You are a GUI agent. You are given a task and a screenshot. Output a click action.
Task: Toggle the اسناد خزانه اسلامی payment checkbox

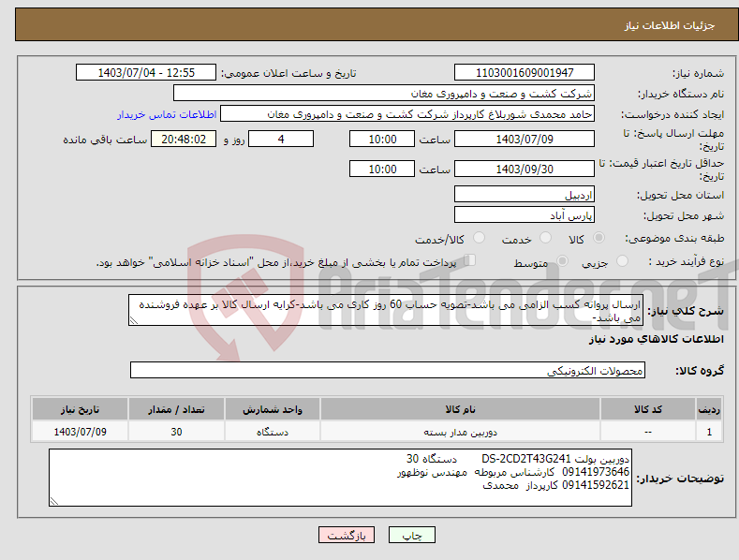pyautogui.click(x=469, y=260)
